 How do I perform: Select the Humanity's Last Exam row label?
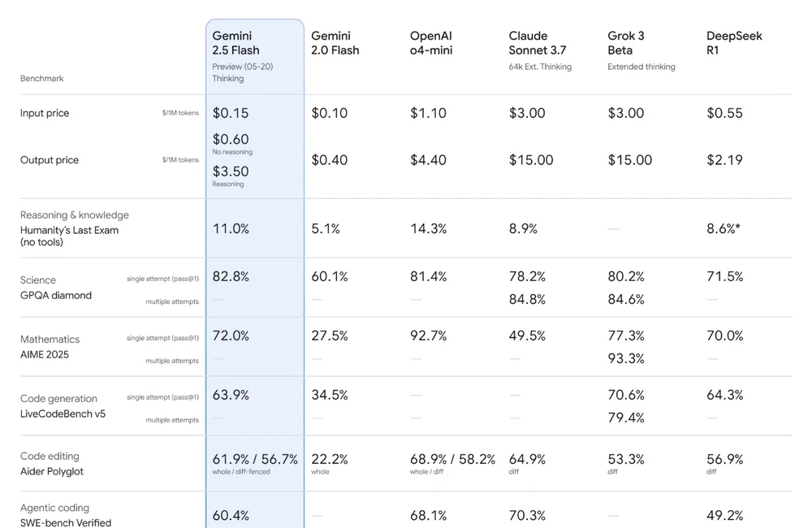click(x=69, y=236)
